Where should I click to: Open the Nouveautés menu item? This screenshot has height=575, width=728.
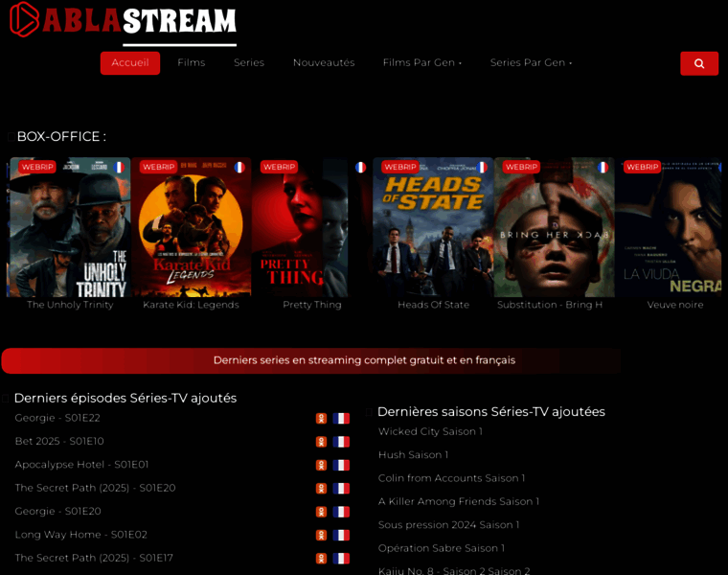324,62
